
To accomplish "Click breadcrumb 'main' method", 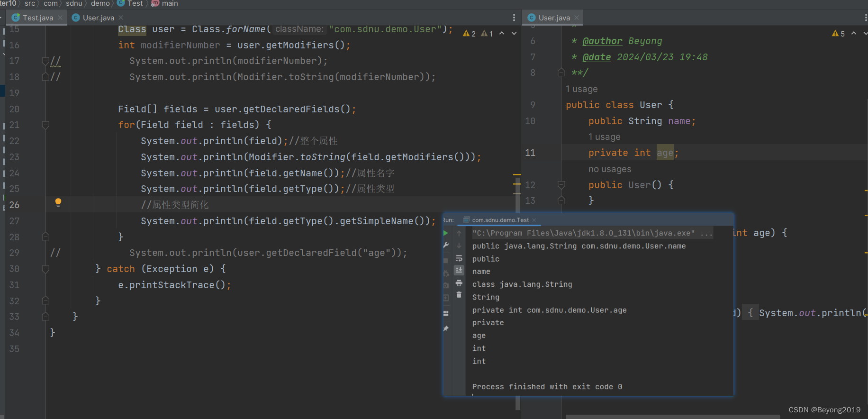I will point(165,3).
